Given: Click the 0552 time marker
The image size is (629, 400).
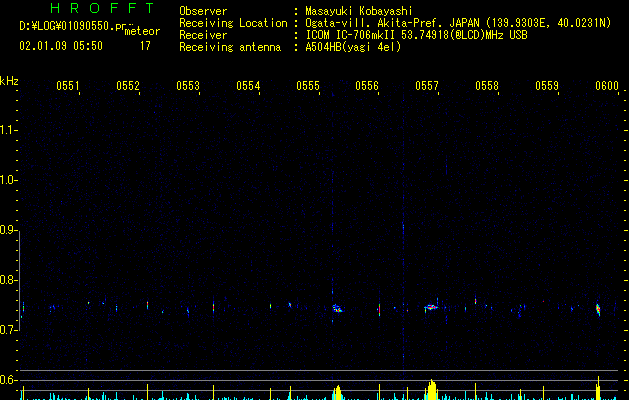Looking at the screenshot, I should click(x=128, y=85).
